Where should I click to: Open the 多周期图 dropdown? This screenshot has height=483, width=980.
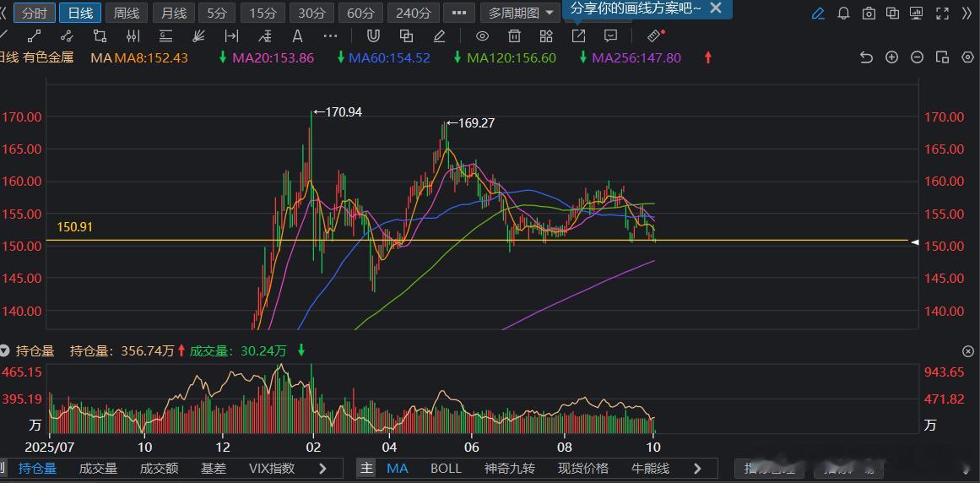(521, 13)
